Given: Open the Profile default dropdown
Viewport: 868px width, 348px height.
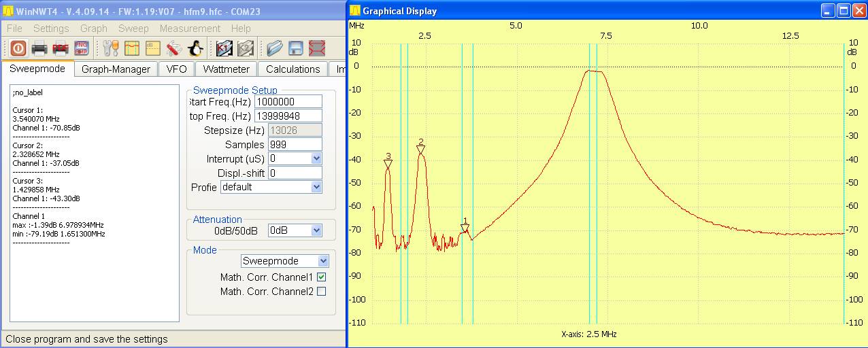Looking at the screenshot, I should 316,187.
